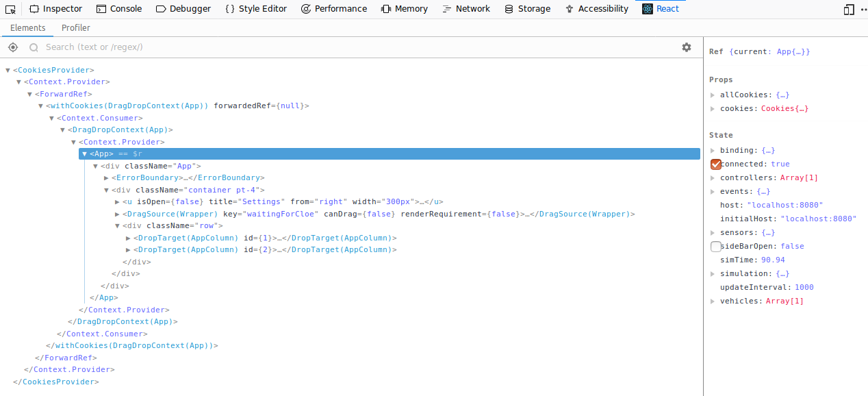Collapse the selected App node

(x=84, y=154)
